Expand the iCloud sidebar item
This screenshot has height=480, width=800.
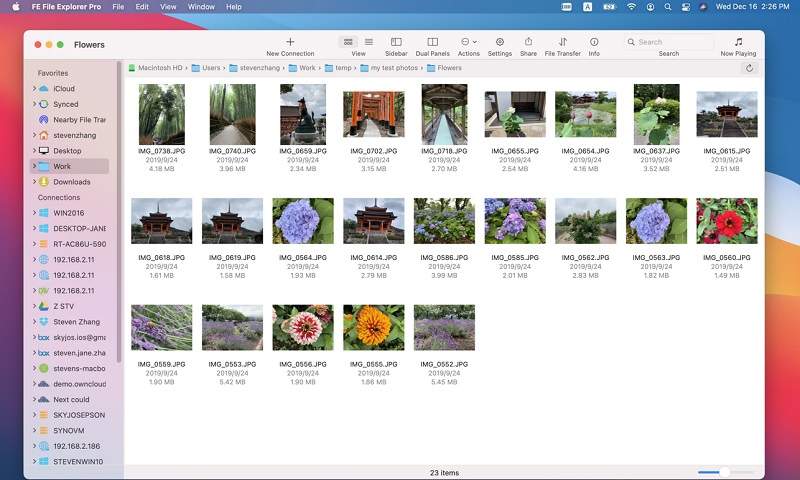click(33, 89)
